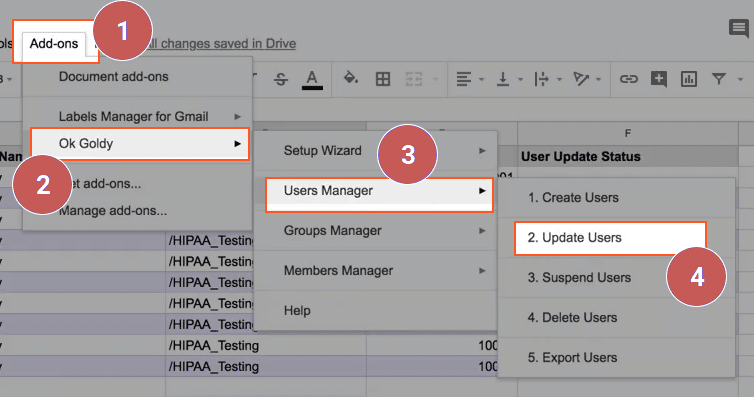Expand arrow beside Groups Manager
Viewport: 754px width, 397px height.
tap(482, 231)
